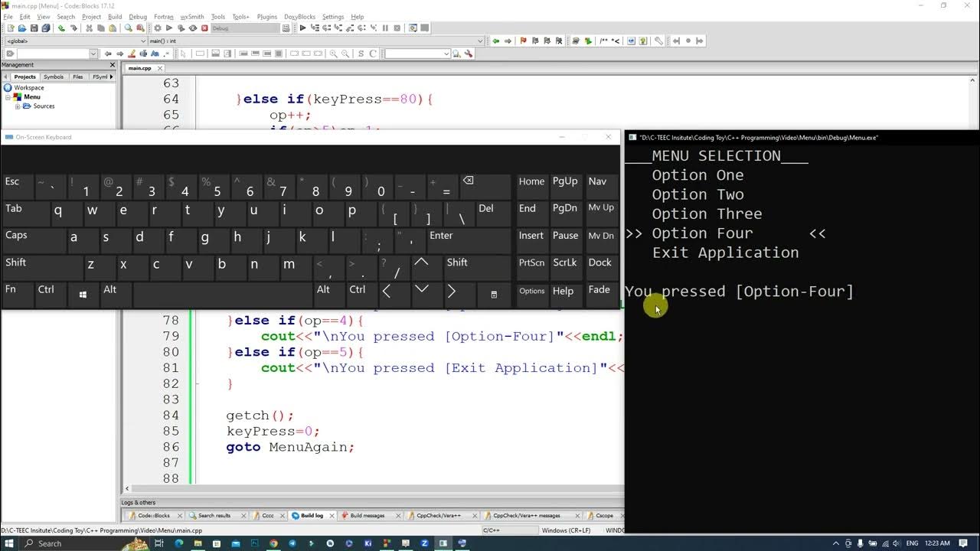This screenshot has height=551, width=980.
Task: Toggle left Shift key on On-Screen Keyboard
Action: click(43, 267)
